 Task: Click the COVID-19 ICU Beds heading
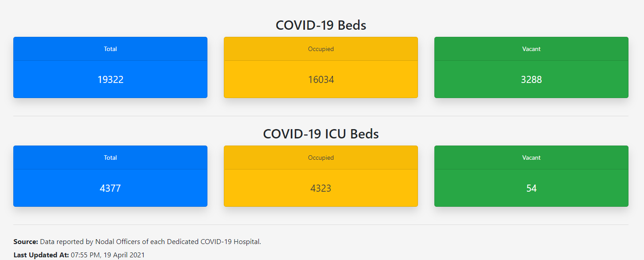coord(321,134)
